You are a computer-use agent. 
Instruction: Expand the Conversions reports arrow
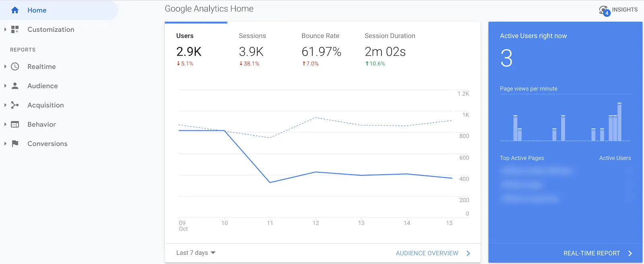5,144
